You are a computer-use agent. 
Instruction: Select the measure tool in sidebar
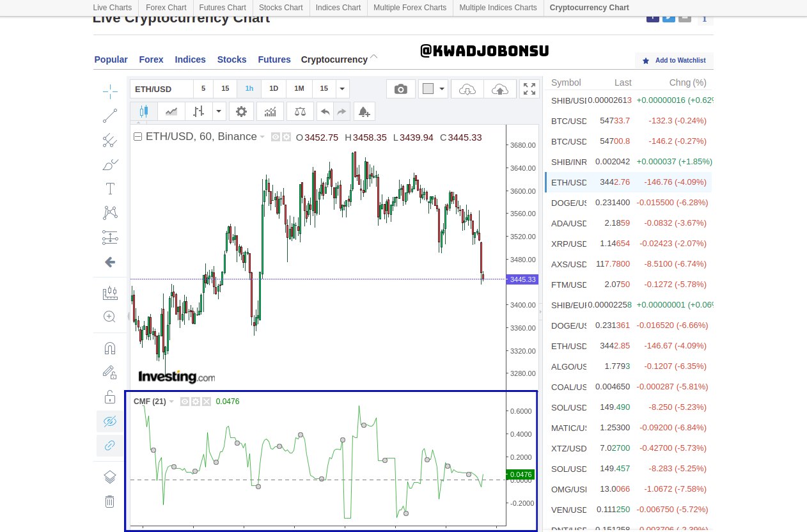click(110, 293)
